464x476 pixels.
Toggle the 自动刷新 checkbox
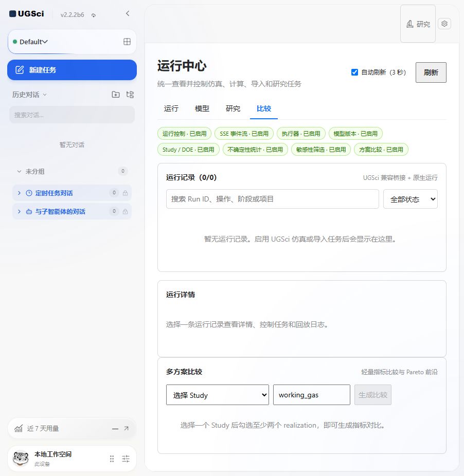(354, 72)
